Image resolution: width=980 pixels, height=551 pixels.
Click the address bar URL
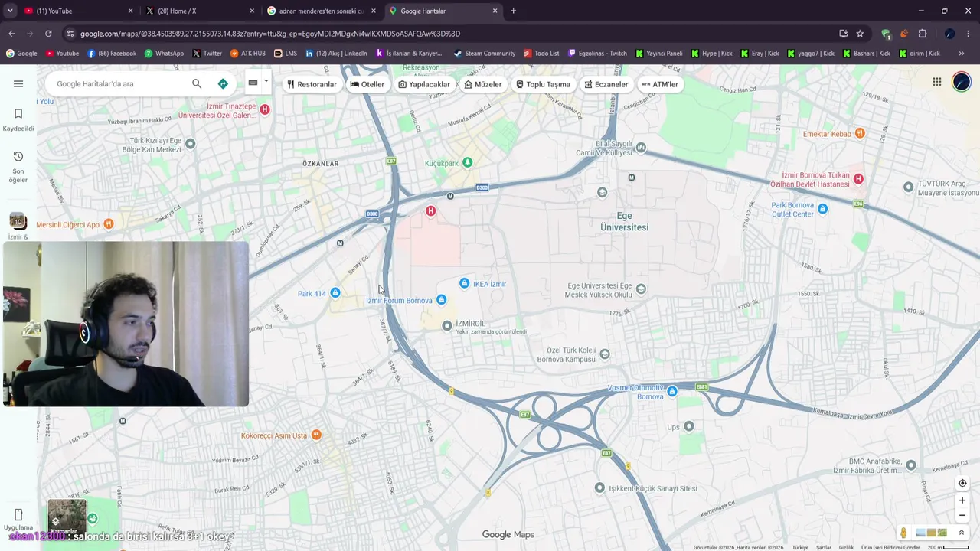pyautogui.click(x=270, y=34)
